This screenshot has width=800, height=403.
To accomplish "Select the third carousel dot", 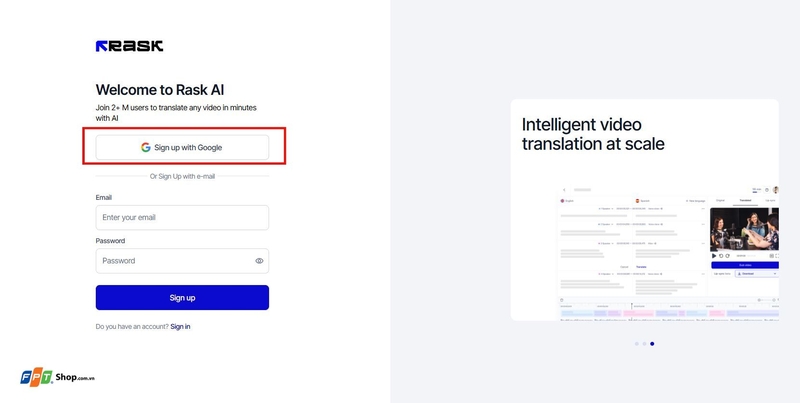I will pos(652,343).
